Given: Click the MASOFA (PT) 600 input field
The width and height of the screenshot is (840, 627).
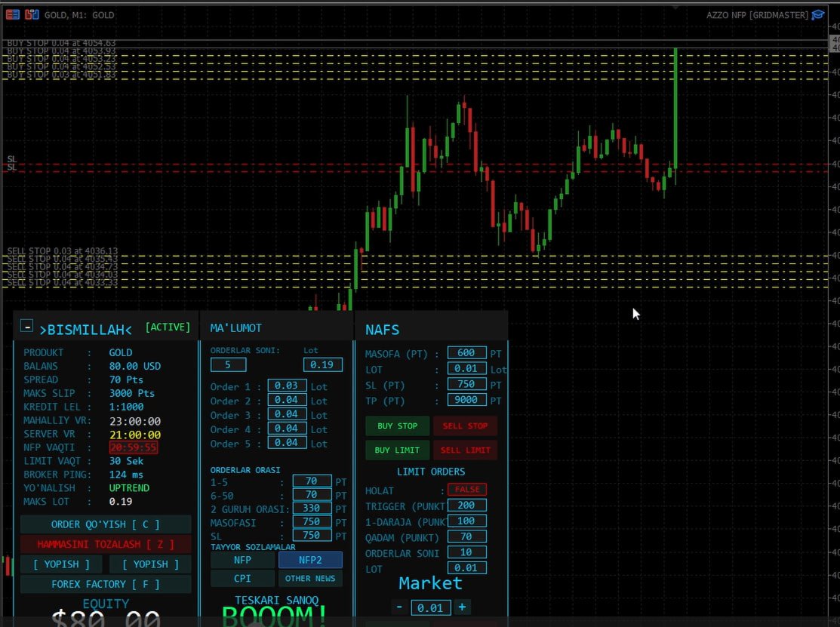Looking at the screenshot, I should 466,353.
